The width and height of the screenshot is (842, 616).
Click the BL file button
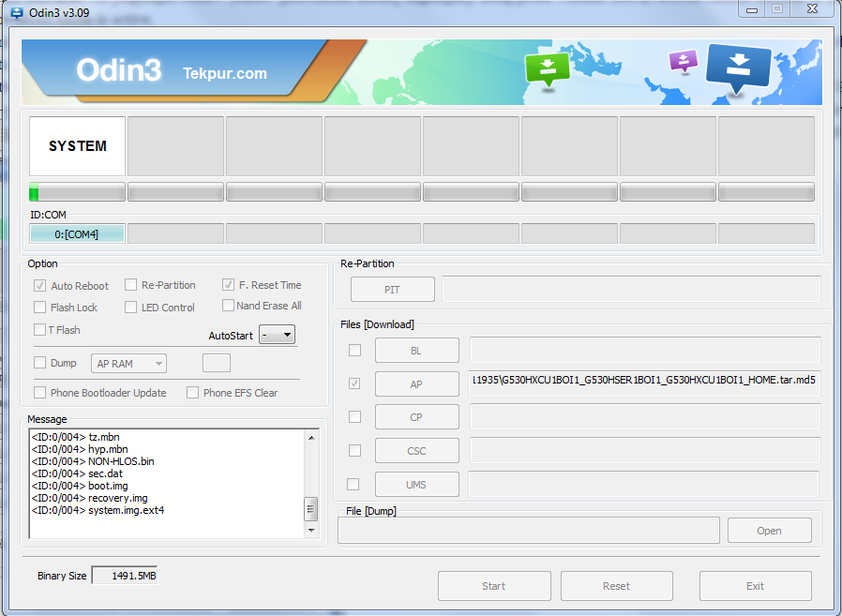coord(416,351)
